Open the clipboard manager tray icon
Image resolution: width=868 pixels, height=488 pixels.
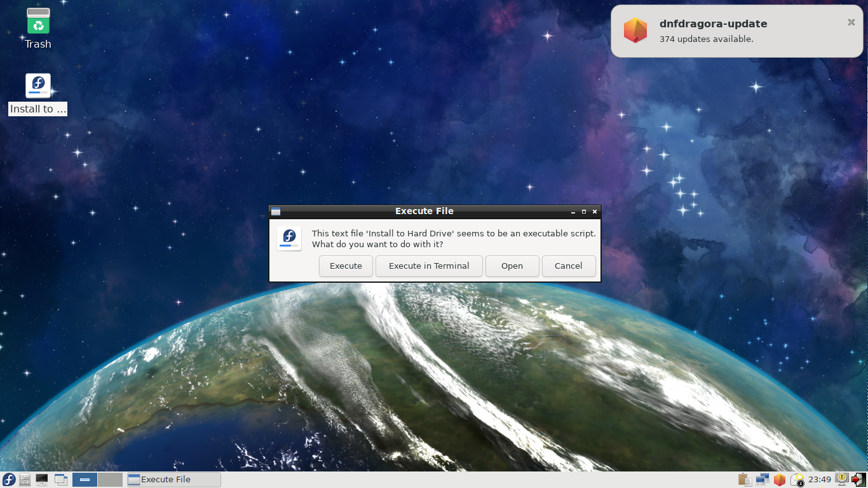[x=744, y=480]
